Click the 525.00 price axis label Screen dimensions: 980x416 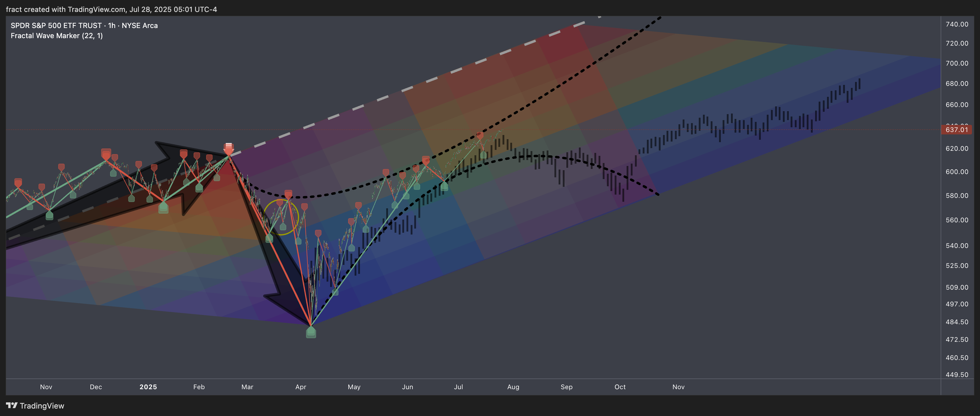click(957, 266)
